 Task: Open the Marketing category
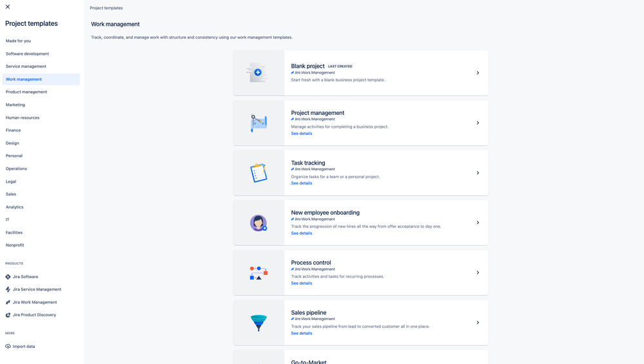[15, 105]
